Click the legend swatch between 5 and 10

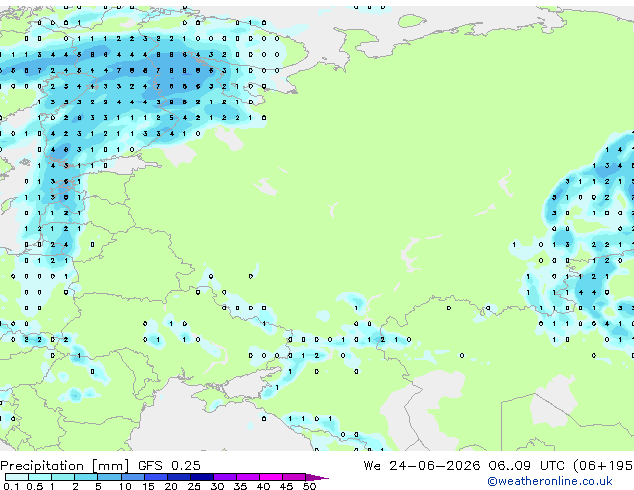pos(110,477)
